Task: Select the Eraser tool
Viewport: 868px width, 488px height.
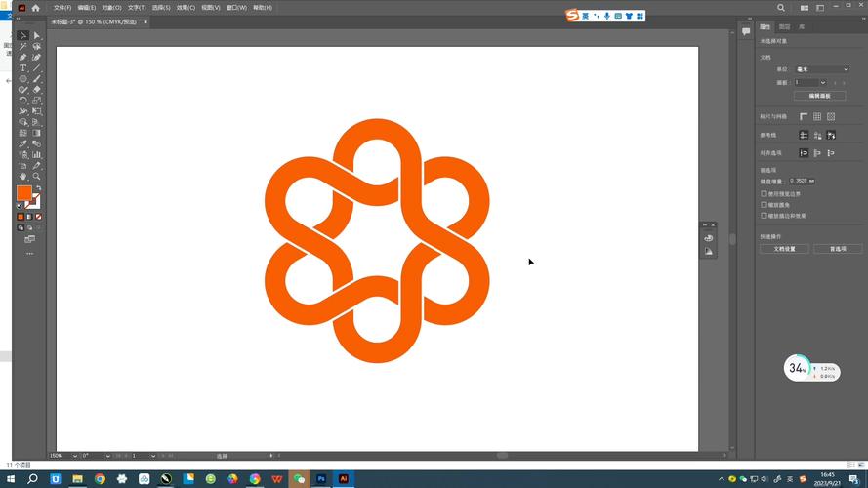Action: [x=36, y=90]
